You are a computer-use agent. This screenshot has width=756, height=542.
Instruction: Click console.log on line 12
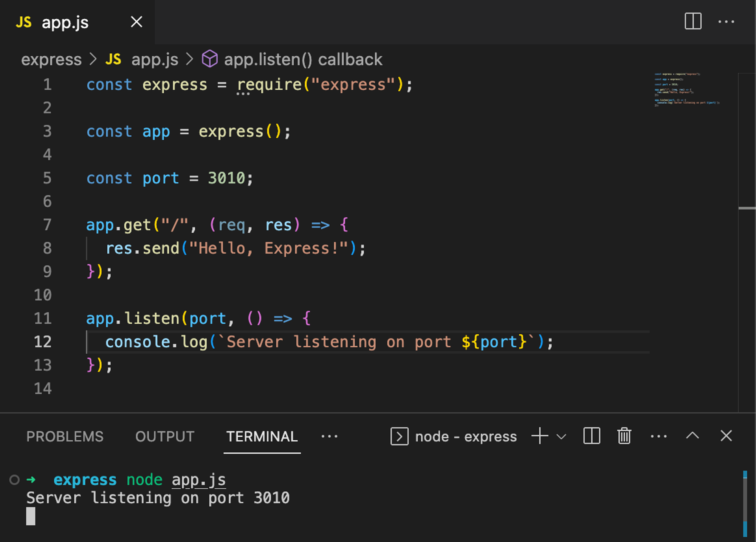point(156,342)
